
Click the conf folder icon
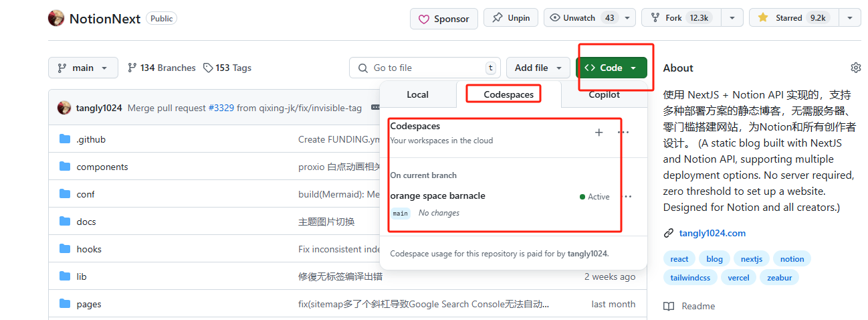coord(65,194)
